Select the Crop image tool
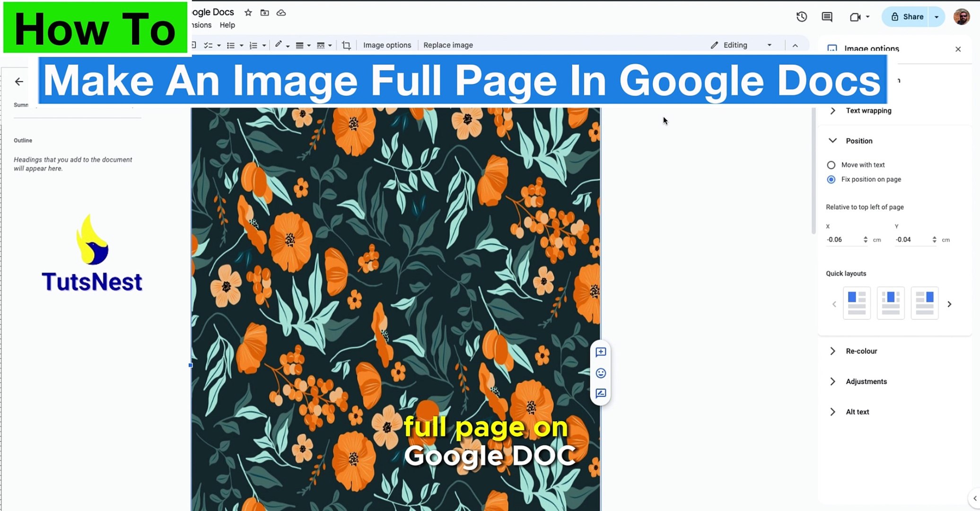980x511 pixels. pos(347,45)
